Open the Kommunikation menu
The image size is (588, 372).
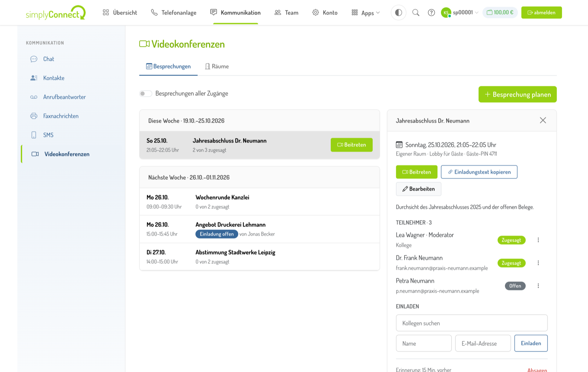click(235, 13)
